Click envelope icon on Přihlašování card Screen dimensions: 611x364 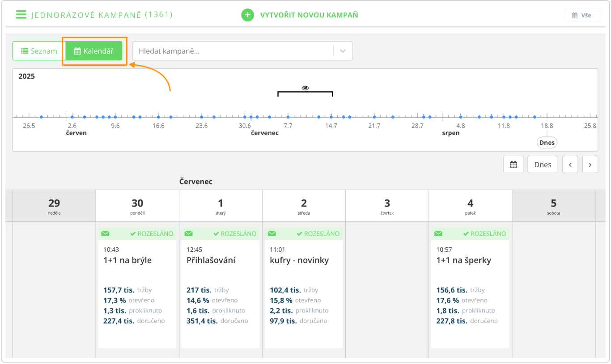click(x=188, y=233)
